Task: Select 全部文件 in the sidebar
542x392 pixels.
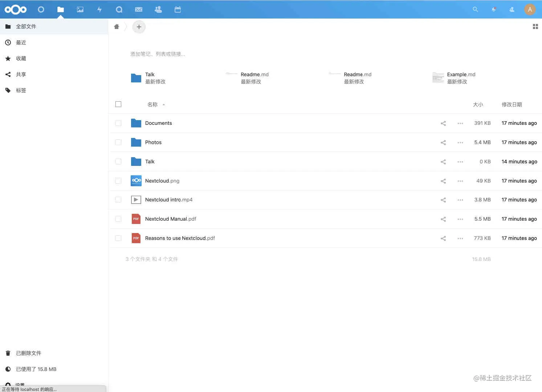Action: [x=54, y=26]
